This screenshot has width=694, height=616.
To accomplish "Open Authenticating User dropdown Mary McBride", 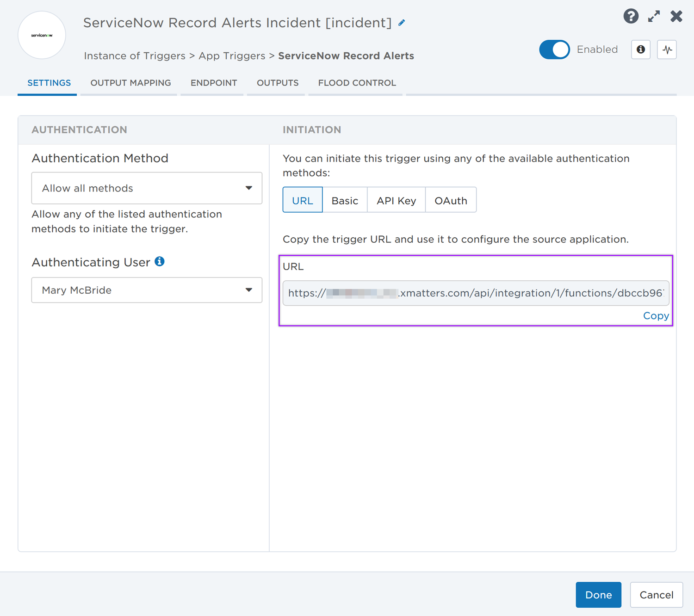I will click(147, 290).
